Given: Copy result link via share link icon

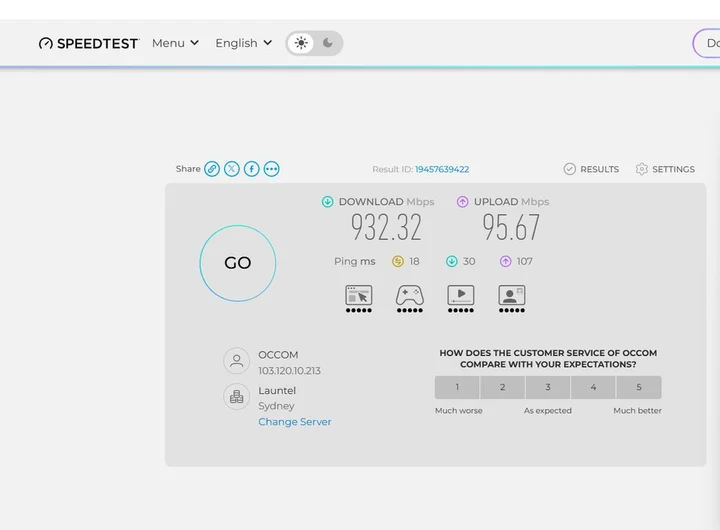Looking at the screenshot, I should pos(212,169).
